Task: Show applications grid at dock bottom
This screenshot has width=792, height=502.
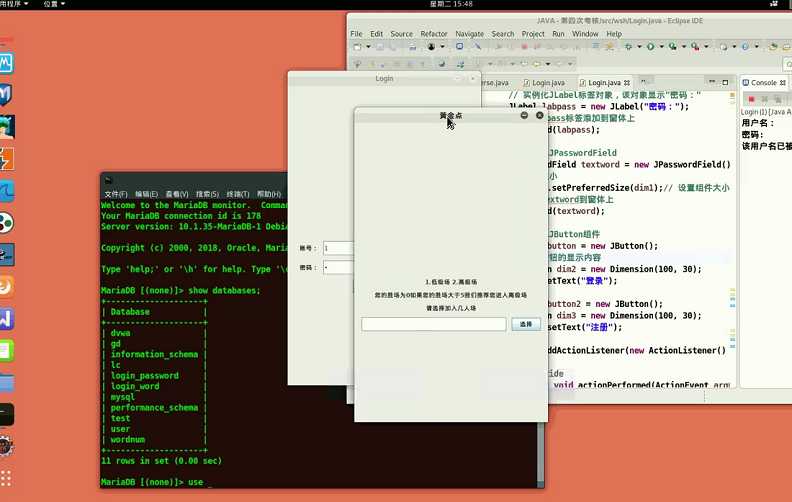Action: click(7, 477)
